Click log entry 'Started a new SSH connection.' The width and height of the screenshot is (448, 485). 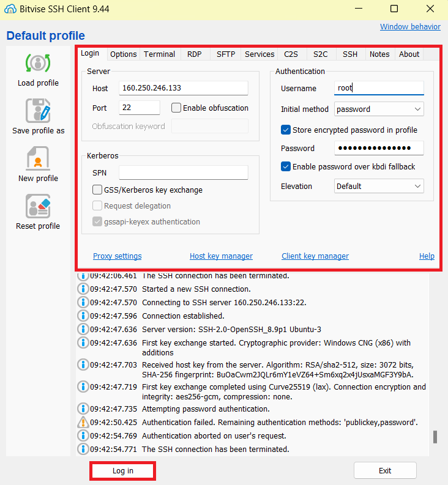196,289
